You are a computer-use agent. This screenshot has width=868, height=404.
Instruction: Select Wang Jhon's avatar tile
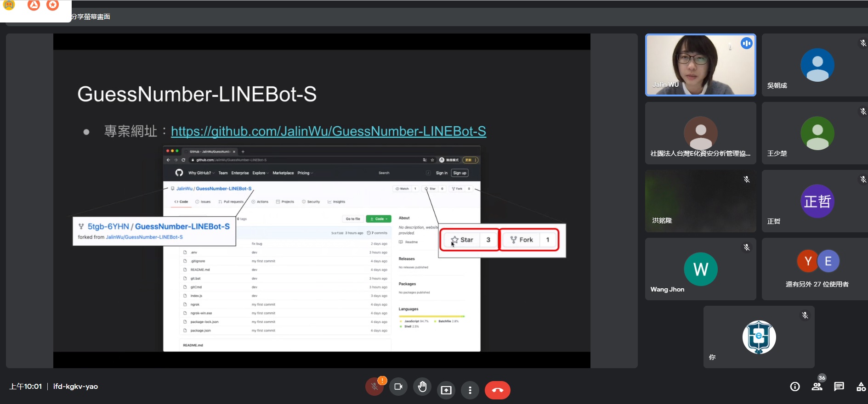click(x=701, y=269)
